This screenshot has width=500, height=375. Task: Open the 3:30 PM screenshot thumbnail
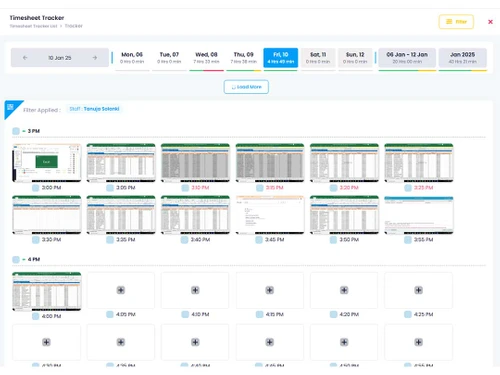click(x=47, y=215)
